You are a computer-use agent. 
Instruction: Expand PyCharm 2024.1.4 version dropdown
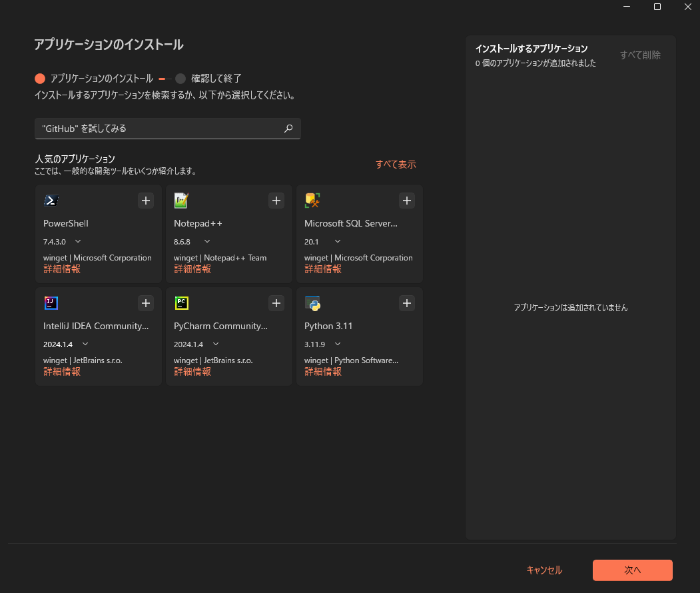216,344
